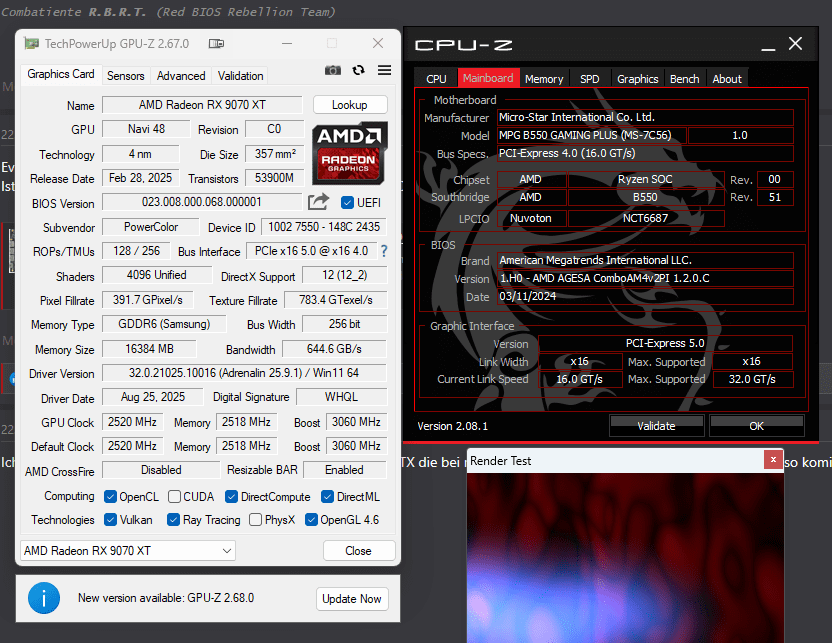832x643 pixels.
Task: Click the Driver Version field
Action: pos(244,373)
